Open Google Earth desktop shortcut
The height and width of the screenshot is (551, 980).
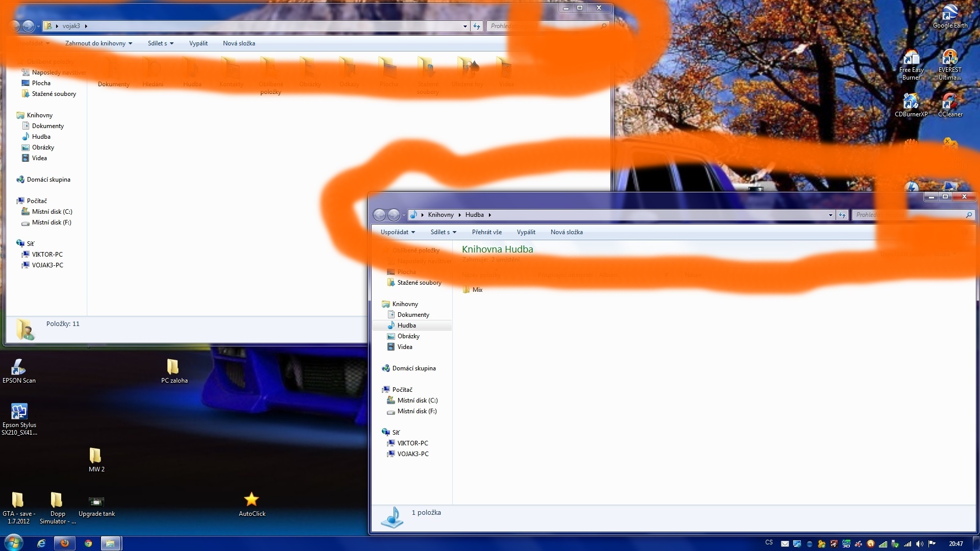pyautogui.click(x=950, y=15)
